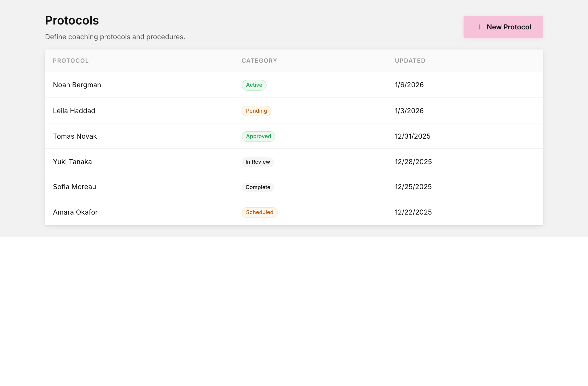Click the Protocols page heading

[x=72, y=21]
